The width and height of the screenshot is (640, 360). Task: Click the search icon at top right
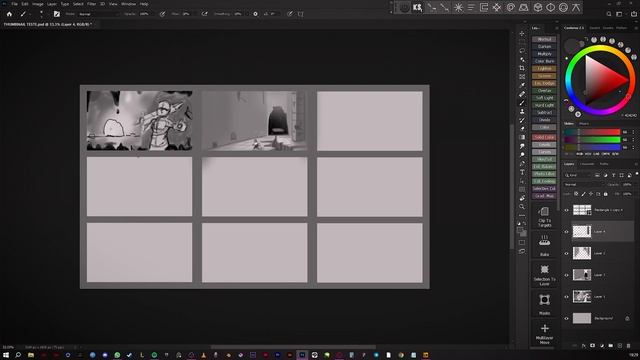(x=609, y=14)
